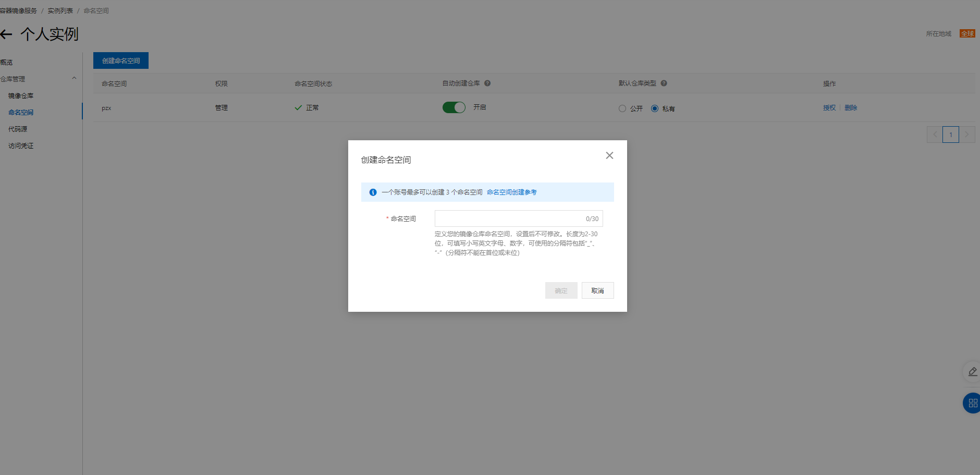Go to the next page arrow
This screenshot has height=475, width=980.
[x=967, y=135]
